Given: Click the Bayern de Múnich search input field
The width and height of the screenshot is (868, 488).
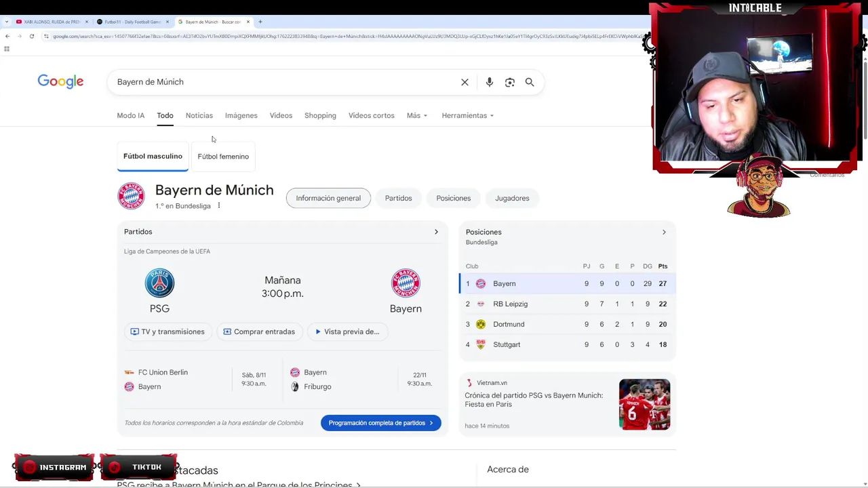Looking at the screenshot, I should coord(285,82).
